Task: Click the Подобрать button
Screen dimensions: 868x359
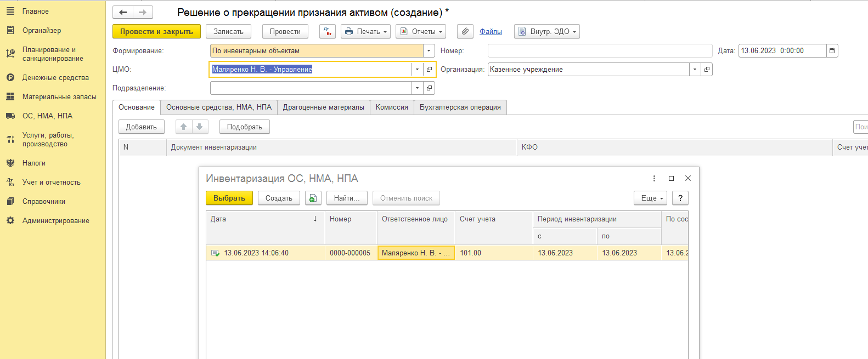Action: click(245, 127)
